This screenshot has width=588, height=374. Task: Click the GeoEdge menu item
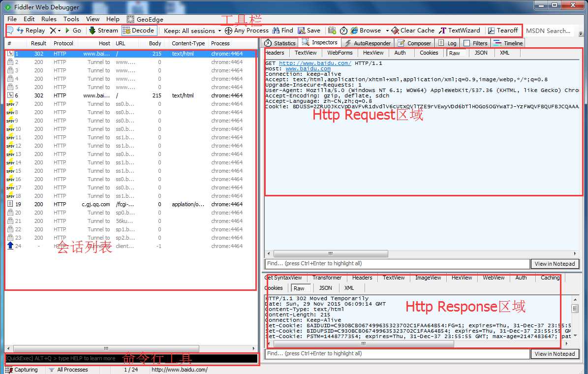(145, 19)
